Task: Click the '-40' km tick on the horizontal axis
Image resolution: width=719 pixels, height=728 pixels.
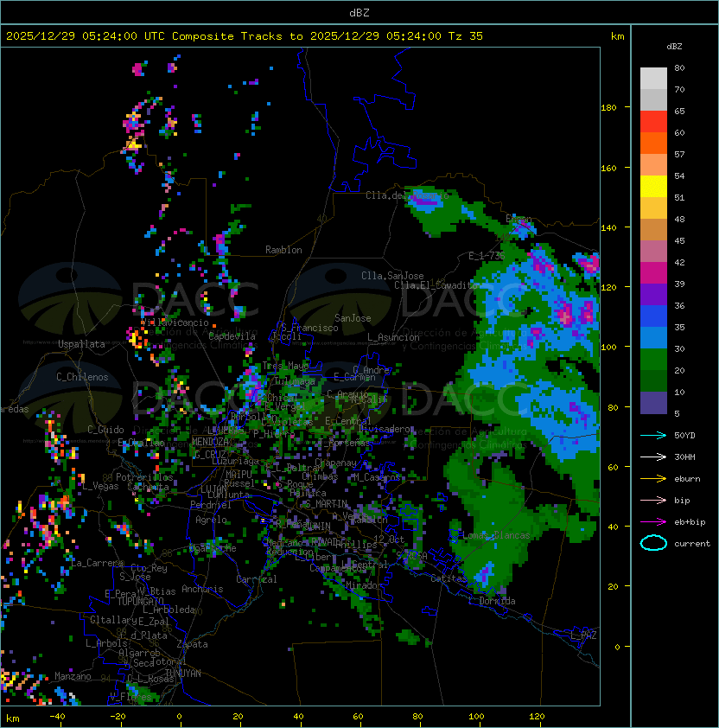Action: point(57,717)
